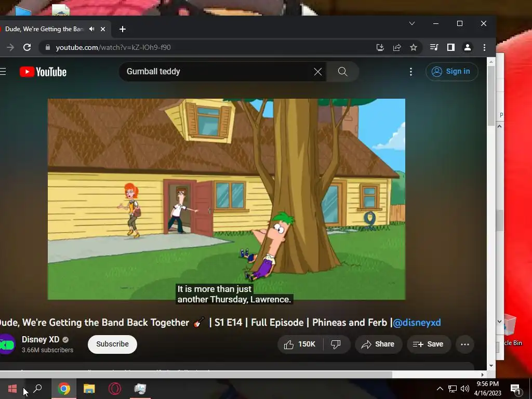Select Chrome in the taskbar

(64, 389)
